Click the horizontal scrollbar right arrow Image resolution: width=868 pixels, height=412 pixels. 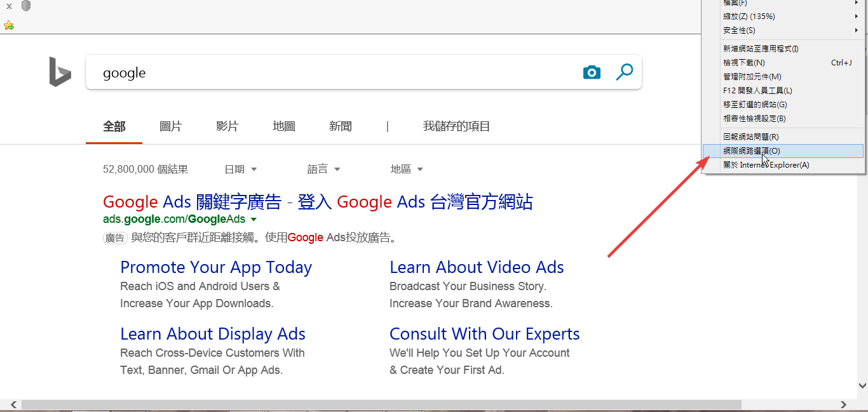tap(843, 404)
